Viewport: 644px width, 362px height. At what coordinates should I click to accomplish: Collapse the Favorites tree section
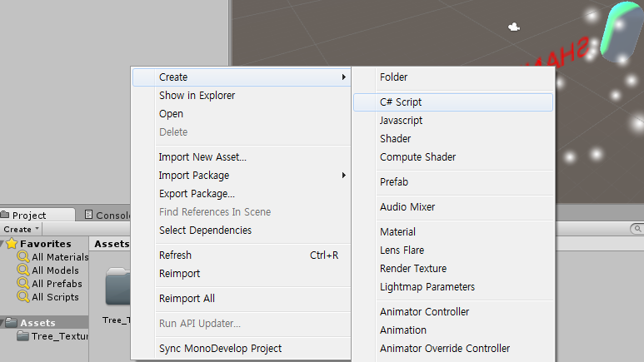[x=3, y=244]
